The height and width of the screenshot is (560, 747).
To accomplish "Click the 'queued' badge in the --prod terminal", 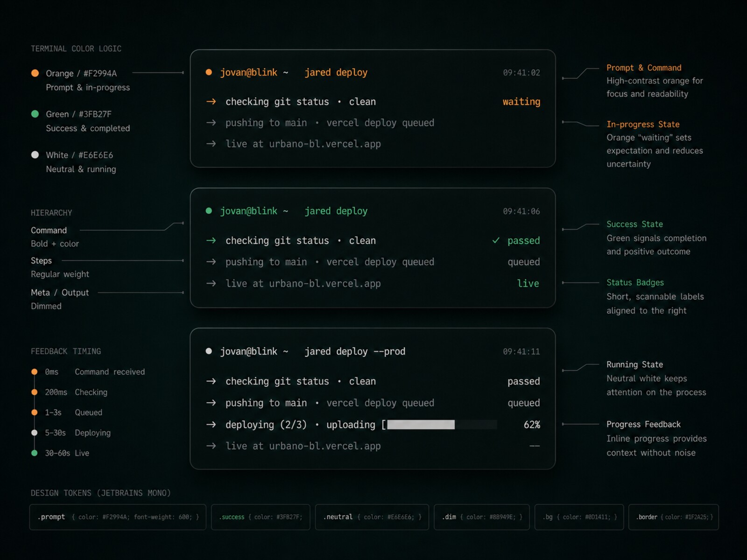I will click(524, 403).
